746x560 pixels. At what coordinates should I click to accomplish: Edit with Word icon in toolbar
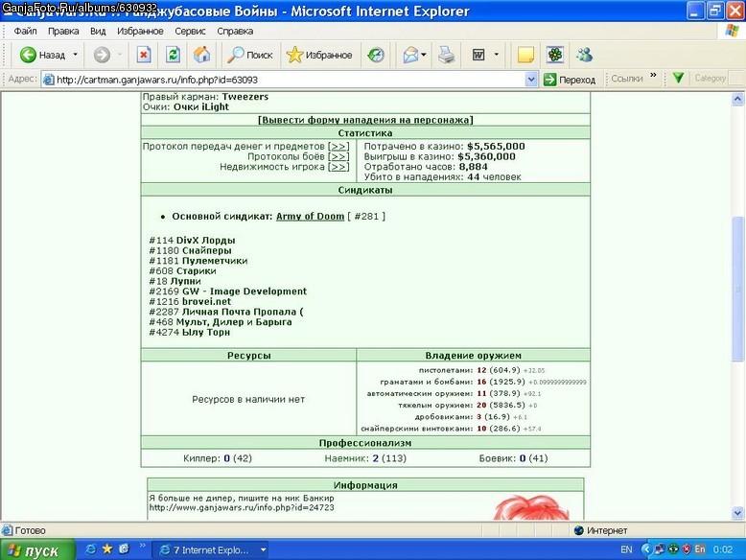(x=478, y=56)
